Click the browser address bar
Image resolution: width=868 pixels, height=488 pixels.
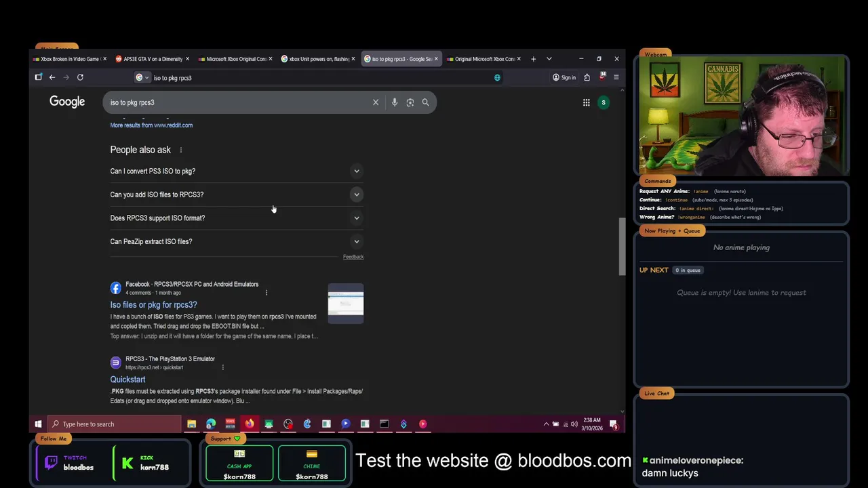319,77
